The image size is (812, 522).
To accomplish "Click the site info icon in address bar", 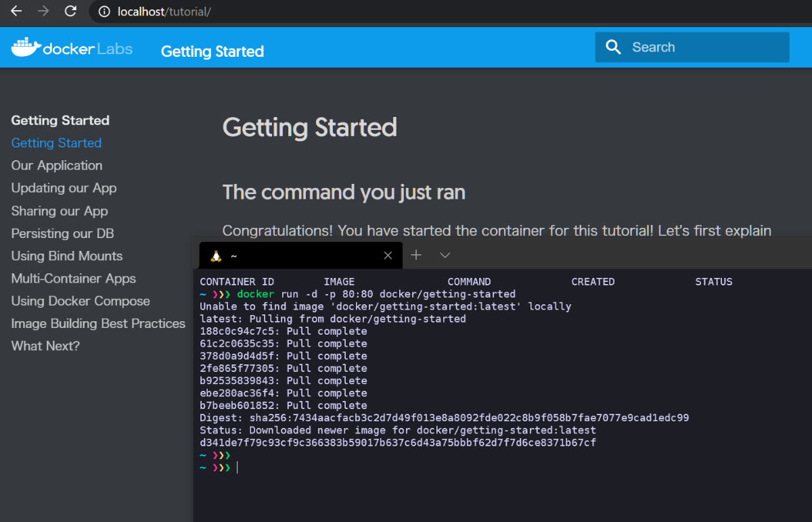I will 104,11.
